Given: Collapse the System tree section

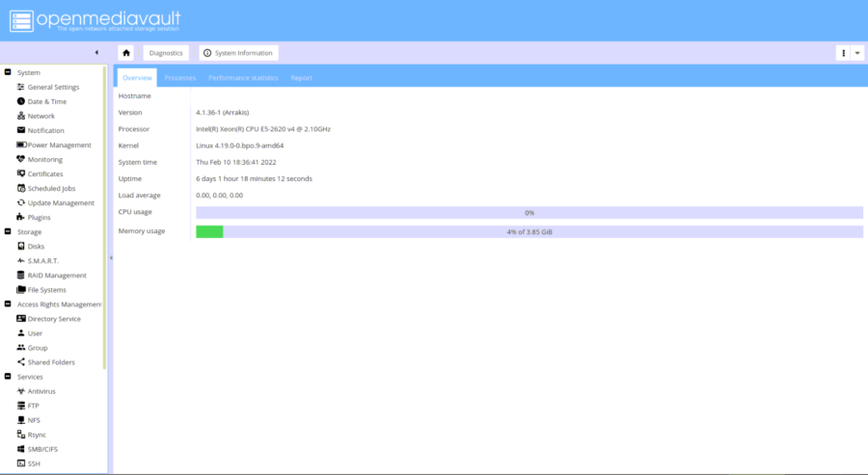Looking at the screenshot, I should point(8,72).
